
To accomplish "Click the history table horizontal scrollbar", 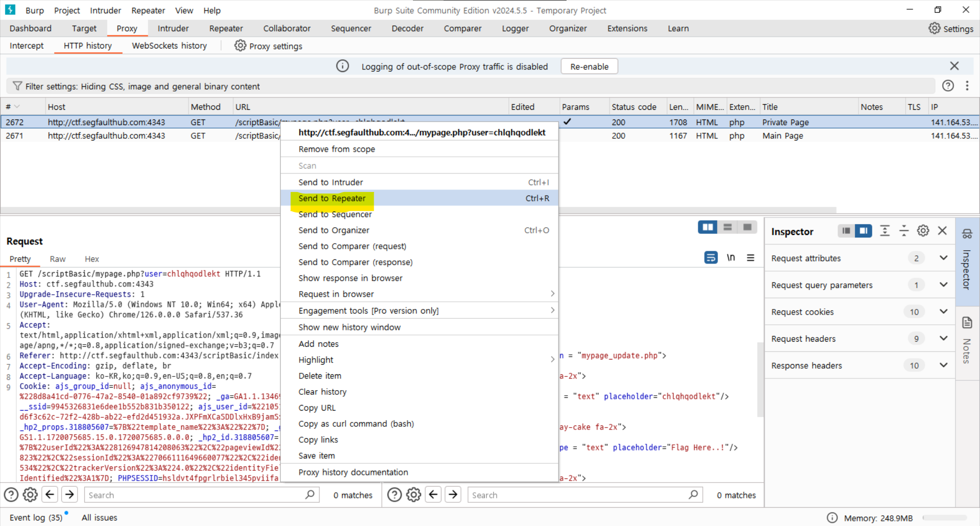I will click(419, 210).
